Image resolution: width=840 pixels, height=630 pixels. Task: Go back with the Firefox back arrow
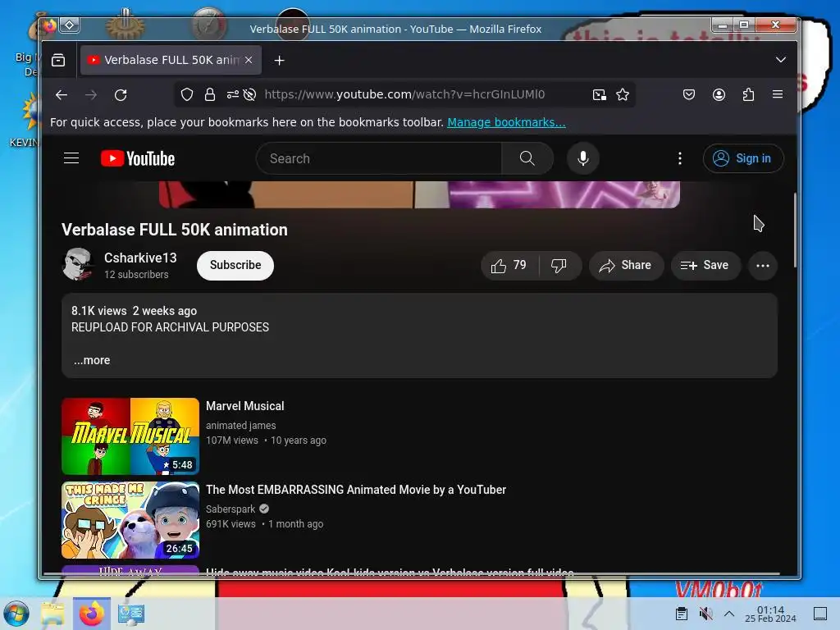pos(62,95)
